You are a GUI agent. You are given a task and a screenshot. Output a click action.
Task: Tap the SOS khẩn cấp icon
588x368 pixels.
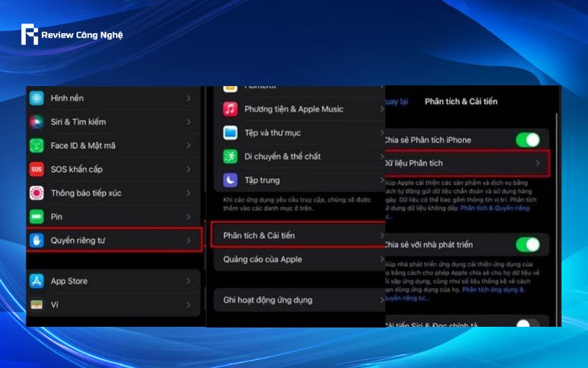point(36,169)
